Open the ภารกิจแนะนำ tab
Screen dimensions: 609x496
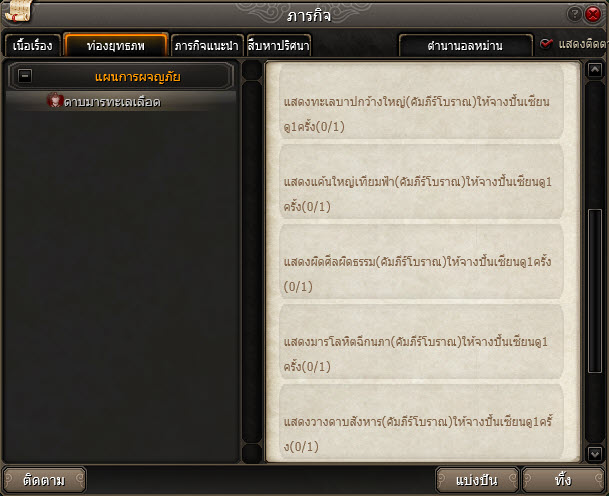tap(207, 46)
